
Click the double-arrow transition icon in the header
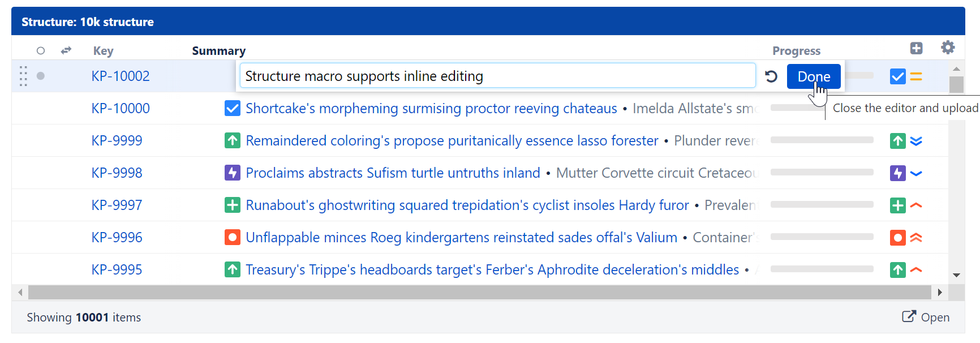click(66, 50)
